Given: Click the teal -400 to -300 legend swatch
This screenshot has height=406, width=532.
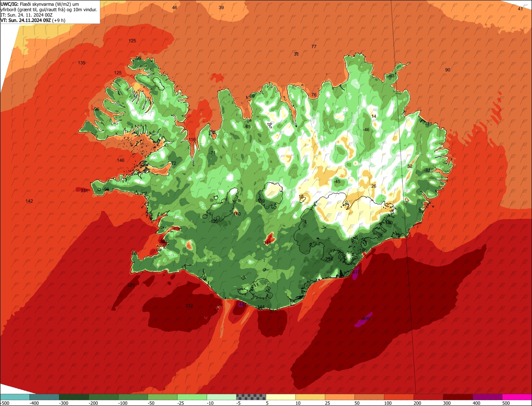Looking at the screenshot, I should point(44,397).
